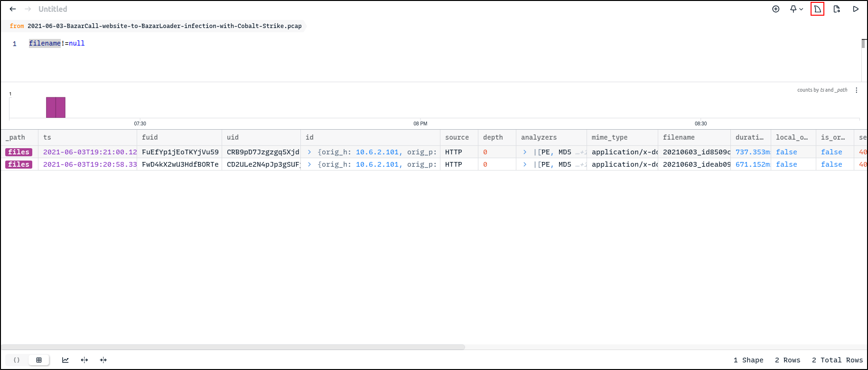The height and width of the screenshot is (370, 868).
Task: Click the plus circle new query icon
Action: (776, 9)
